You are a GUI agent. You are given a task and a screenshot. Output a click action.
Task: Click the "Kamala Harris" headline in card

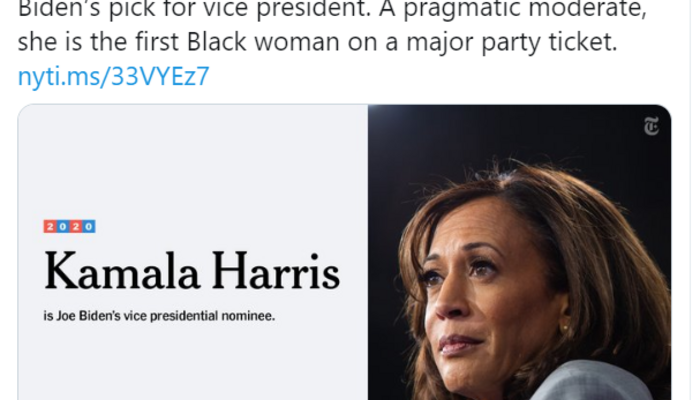[x=192, y=272]
